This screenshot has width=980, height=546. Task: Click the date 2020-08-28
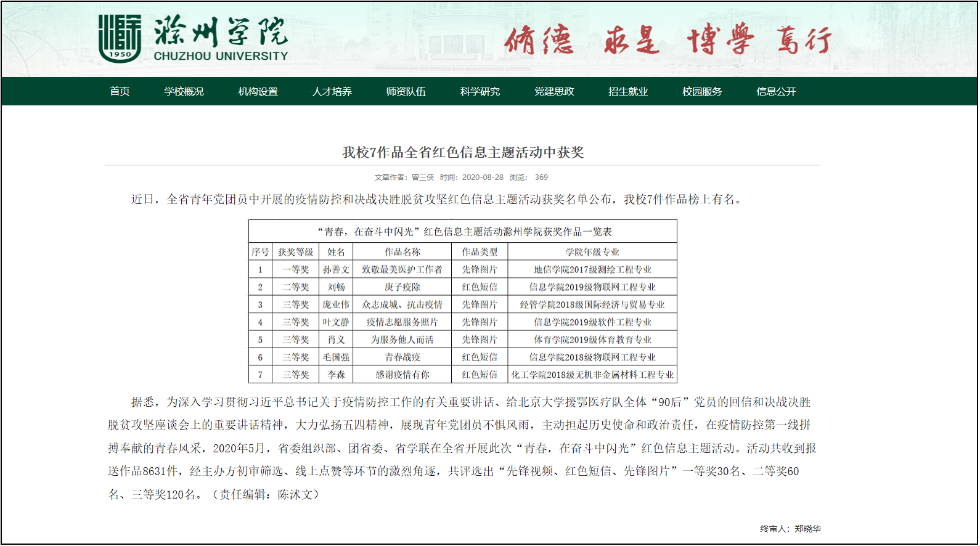point(483,177)
